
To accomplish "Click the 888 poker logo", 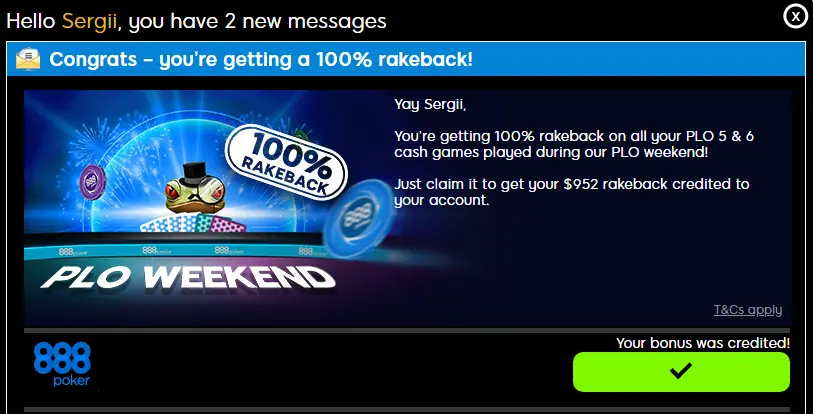I will tap(62, 364).
